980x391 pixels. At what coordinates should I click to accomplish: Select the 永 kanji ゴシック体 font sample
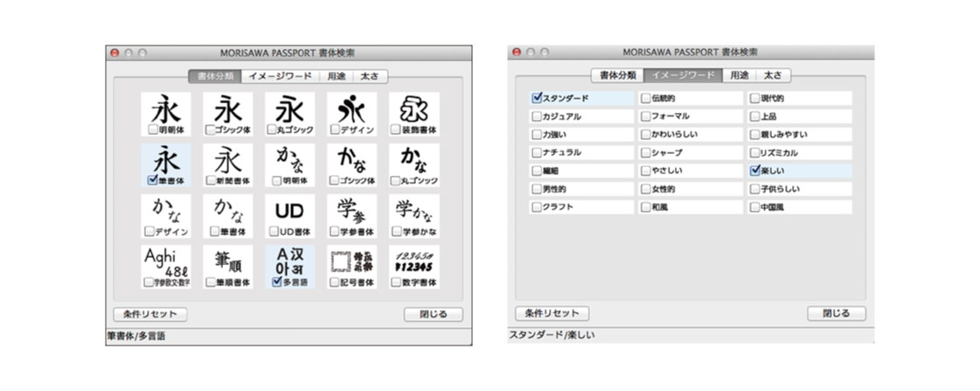click(x=228, y=114)
